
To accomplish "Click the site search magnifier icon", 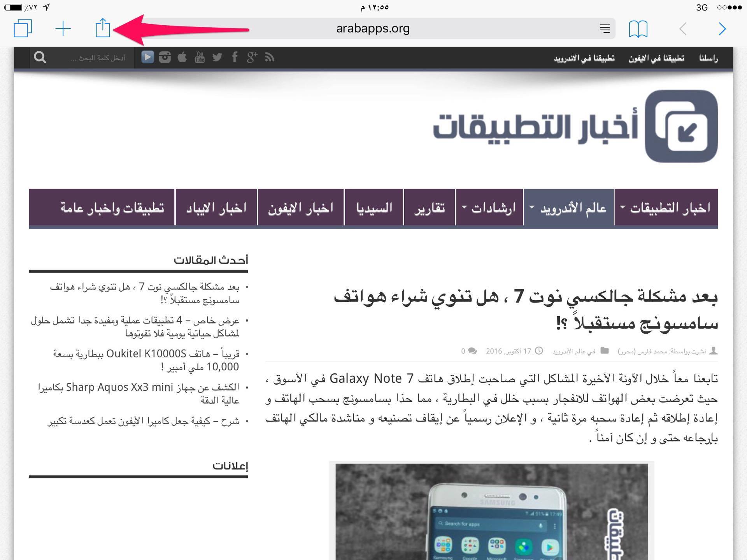I will (x=40, y=58).
